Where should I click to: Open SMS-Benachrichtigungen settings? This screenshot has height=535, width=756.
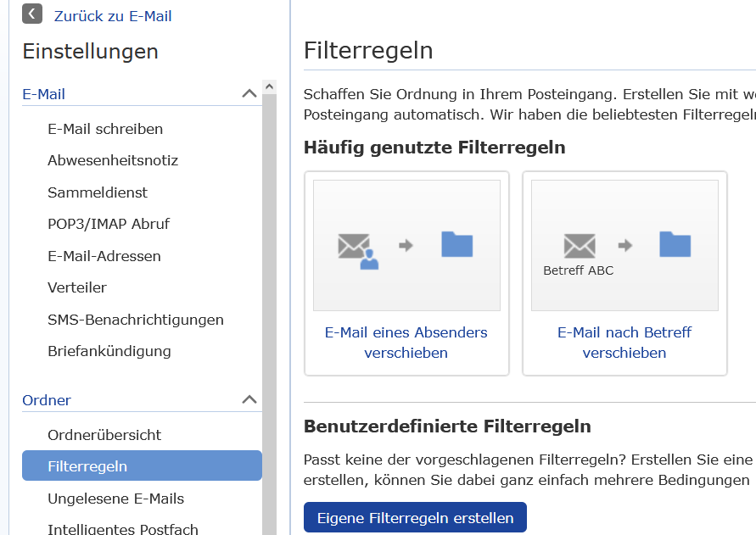pyautogui.click(x=136, y=320)
